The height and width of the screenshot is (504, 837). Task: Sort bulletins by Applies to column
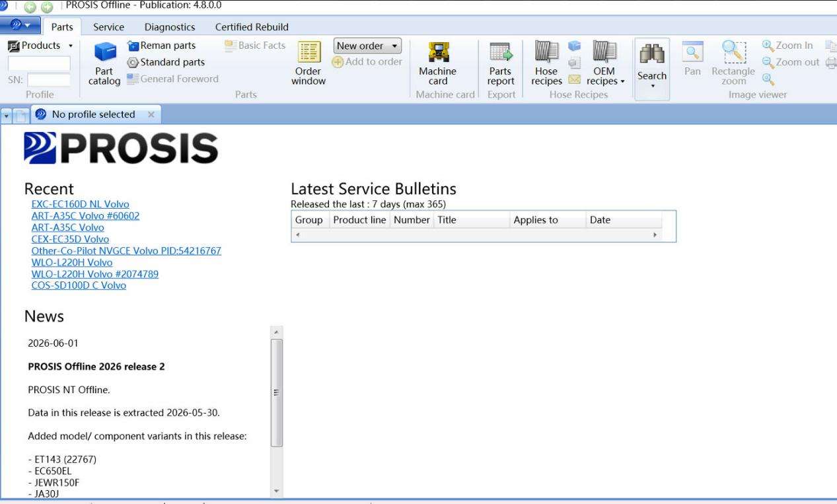pyautogui.click(x=548, y=221)
